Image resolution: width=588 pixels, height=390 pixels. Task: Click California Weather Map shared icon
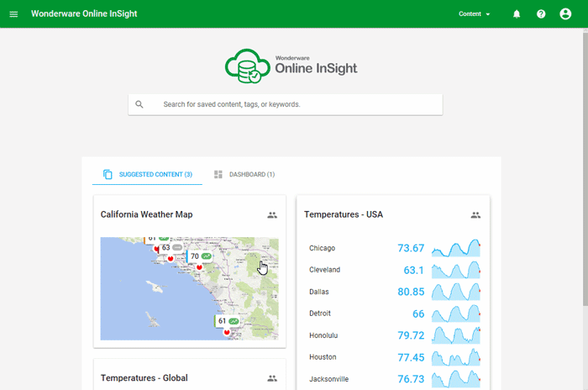[272, 215]
